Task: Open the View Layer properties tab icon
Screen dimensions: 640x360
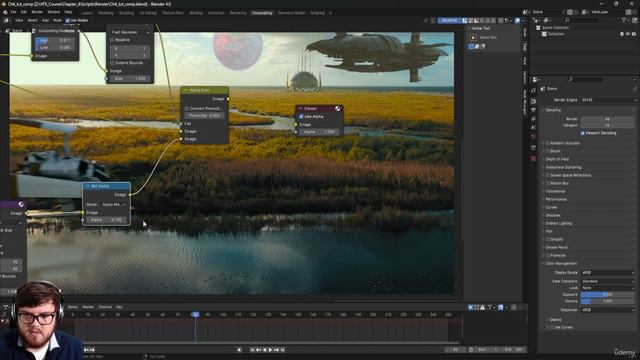Action: 533,119
